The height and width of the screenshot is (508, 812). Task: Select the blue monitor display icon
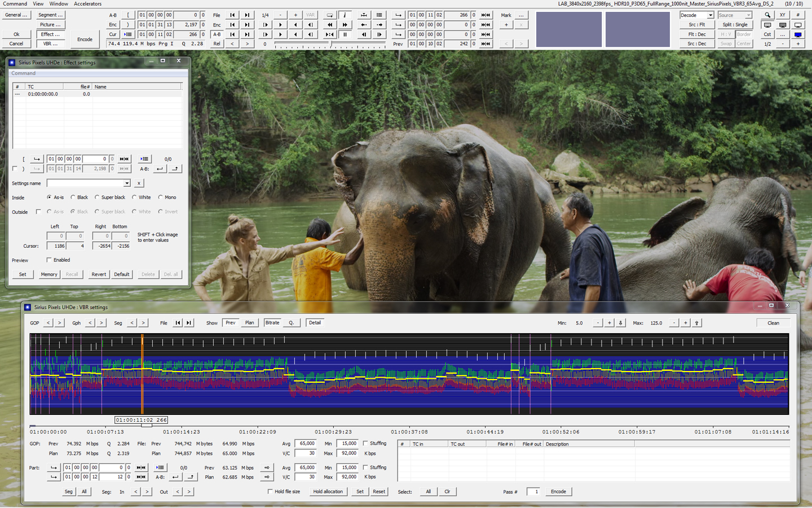coord(798,34)
